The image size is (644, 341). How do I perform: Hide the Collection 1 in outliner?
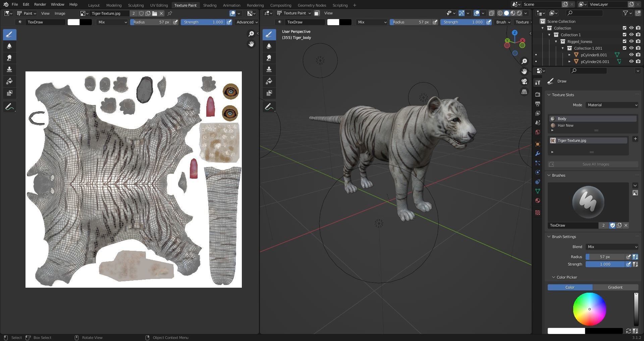pos(631,35)
